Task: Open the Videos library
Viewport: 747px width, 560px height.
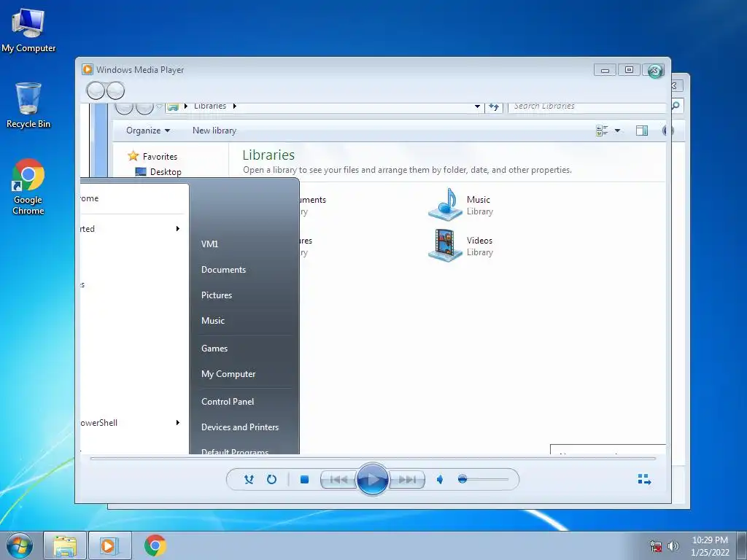Action: click(460, 246)
